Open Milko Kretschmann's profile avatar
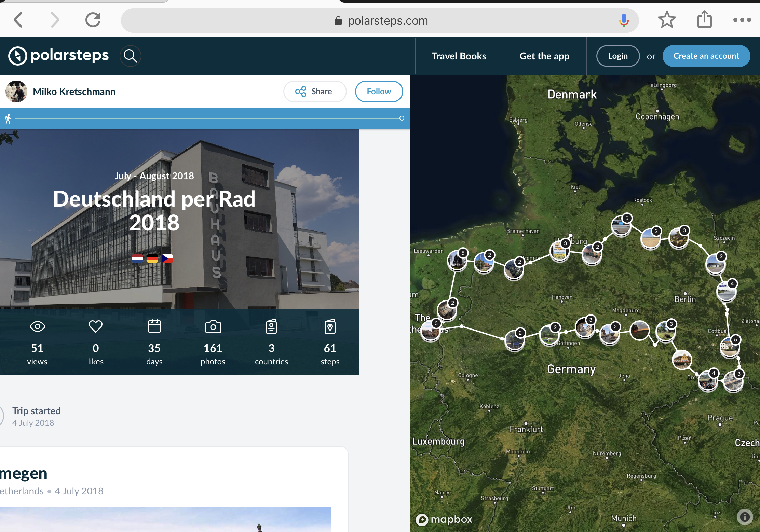This screenshot has width=760, height=532. tap(16, 92)
